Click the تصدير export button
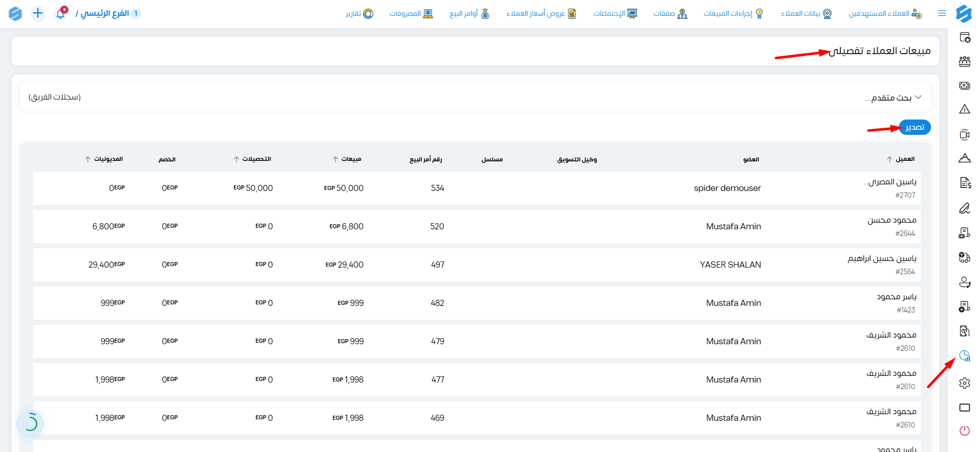 pyautogui.click(x=915, y=127)
